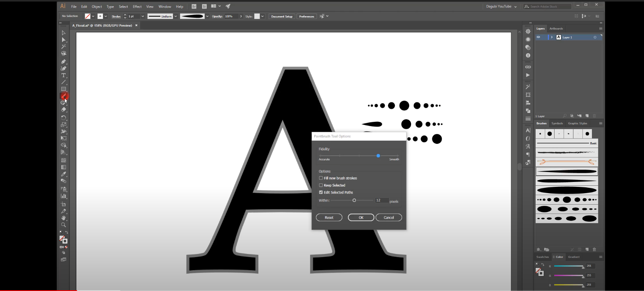Viewport: 644px width, 291px height.
Task: Select the Pen tool
Action: [64, 62]
